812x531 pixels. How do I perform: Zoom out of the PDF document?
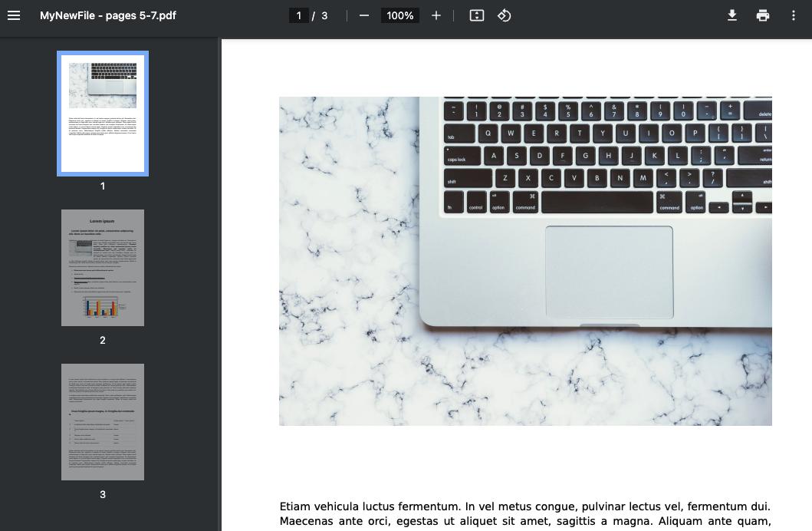point(363,15)
